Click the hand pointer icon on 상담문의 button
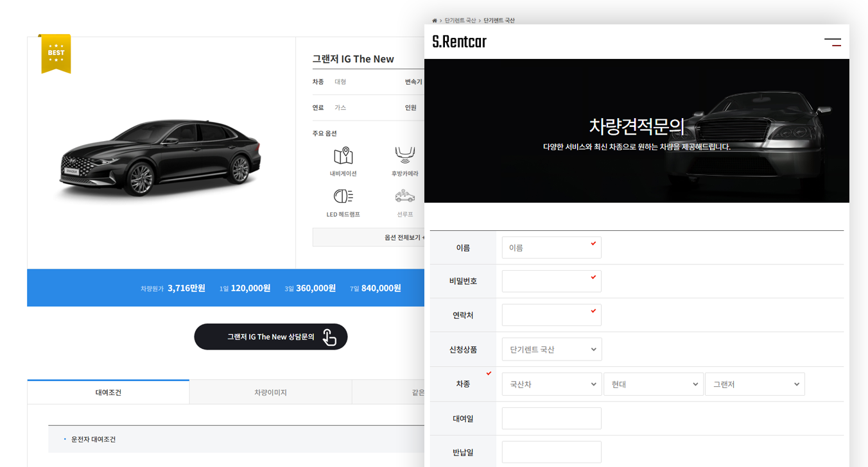 (x=329, y=337)
